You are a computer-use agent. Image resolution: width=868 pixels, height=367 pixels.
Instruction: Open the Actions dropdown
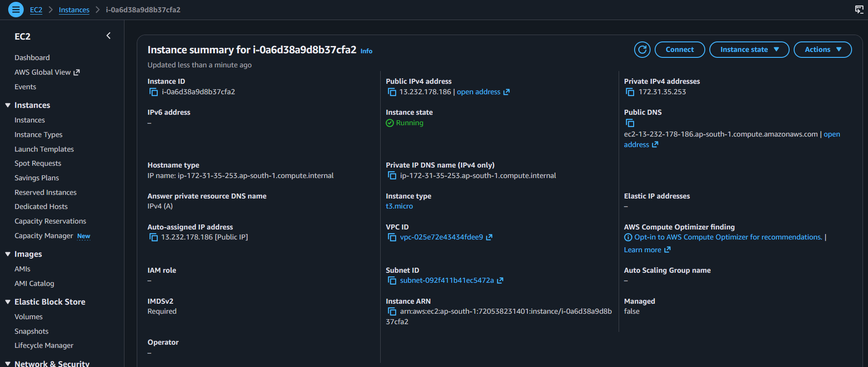point(823,50)
